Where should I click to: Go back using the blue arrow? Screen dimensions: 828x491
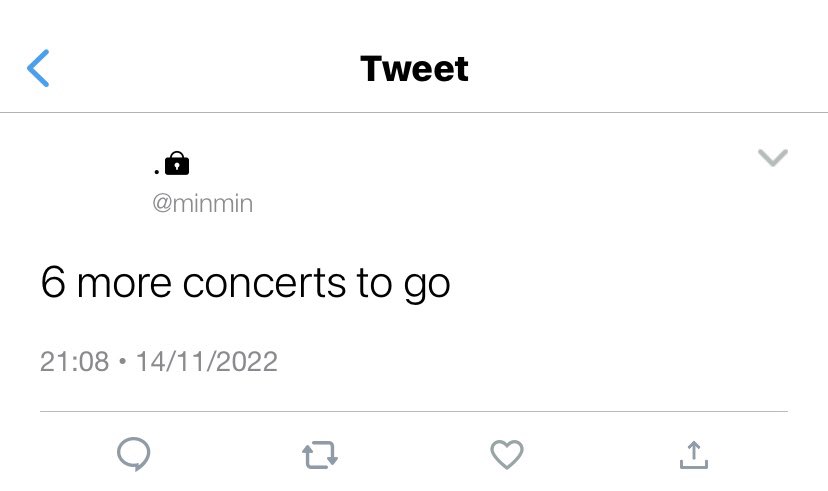click(x=38, y=68)
